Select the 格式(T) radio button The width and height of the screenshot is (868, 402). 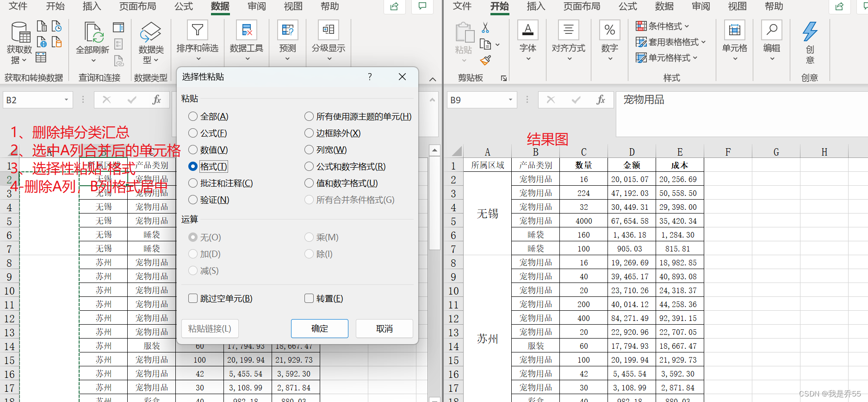[193, 167]
